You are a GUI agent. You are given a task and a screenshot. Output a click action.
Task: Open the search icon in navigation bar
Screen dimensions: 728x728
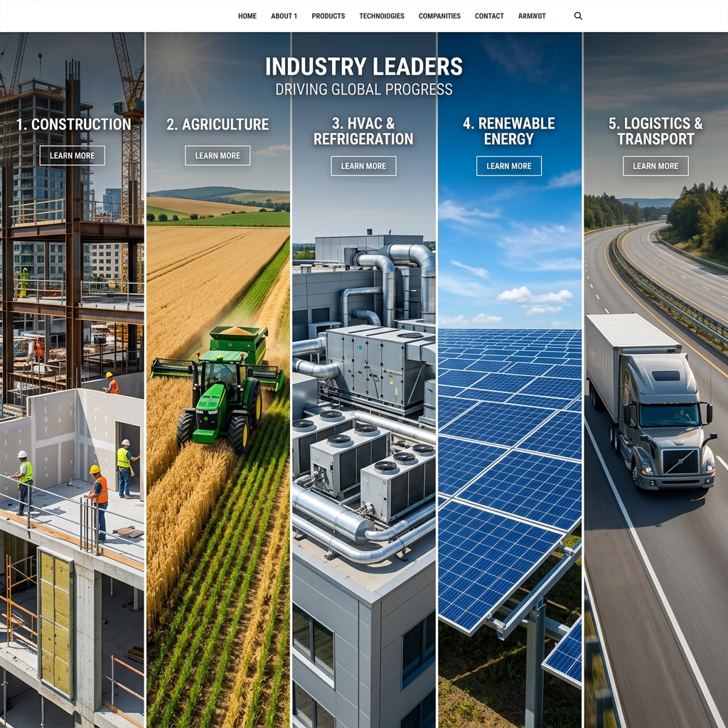pyautogui.click(x=578, y=16)
